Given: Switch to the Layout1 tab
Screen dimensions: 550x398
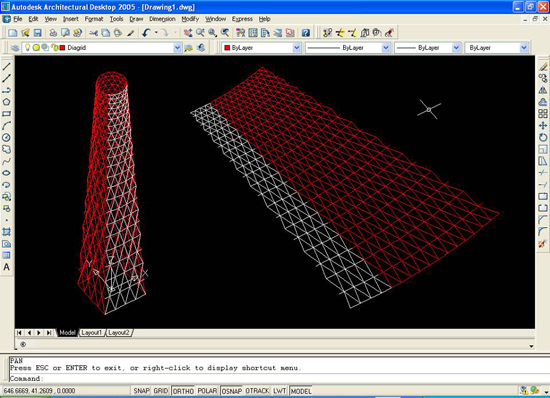Looking at the screenshot, I should (92, 332).
